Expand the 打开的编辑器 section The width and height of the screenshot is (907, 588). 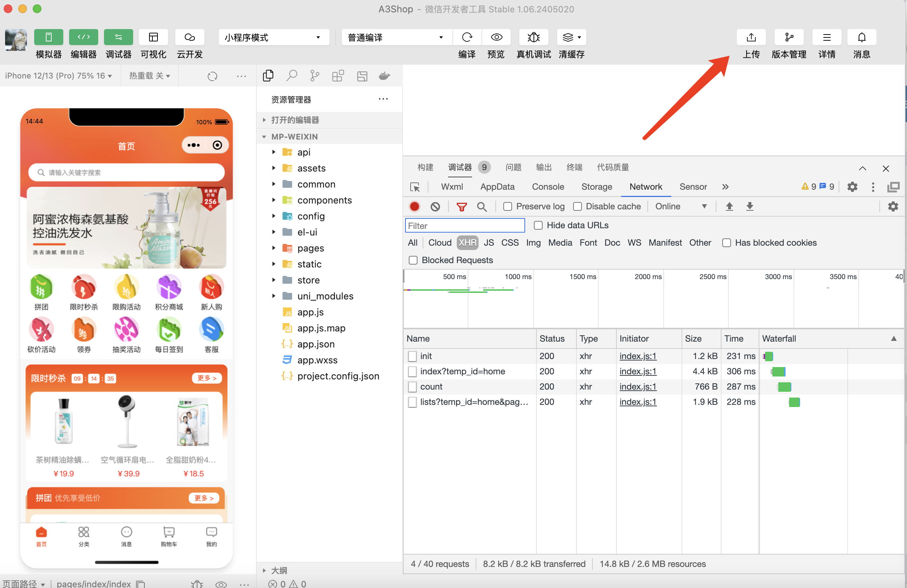tap(329, 120)
